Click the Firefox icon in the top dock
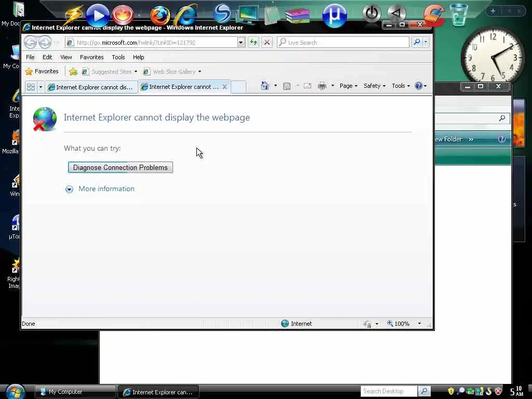 tap(159, 15)
